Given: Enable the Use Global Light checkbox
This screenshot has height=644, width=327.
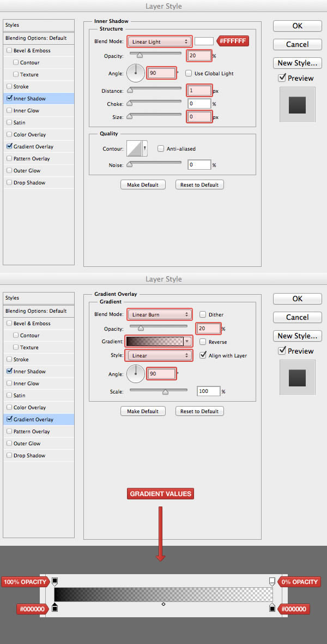Looking at the screenshot, I should tap(189, 73).
